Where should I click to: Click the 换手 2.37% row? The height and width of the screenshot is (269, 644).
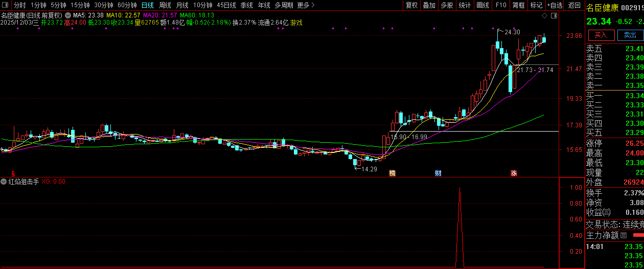pyautogui.click(x=615, y=193)
